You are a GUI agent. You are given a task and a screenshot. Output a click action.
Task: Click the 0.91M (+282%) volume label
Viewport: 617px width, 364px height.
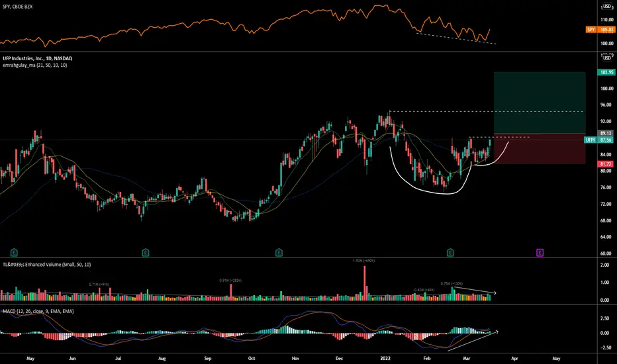point(230,280)
